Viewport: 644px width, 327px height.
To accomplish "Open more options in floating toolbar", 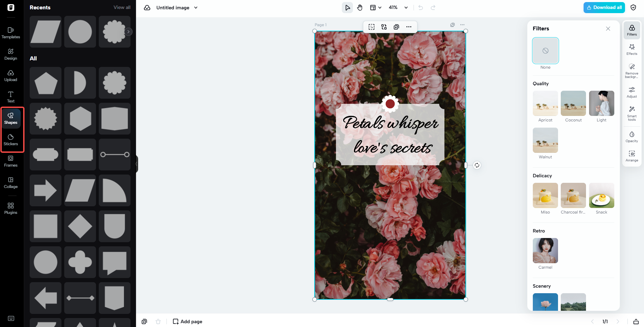I will [409, 27].
